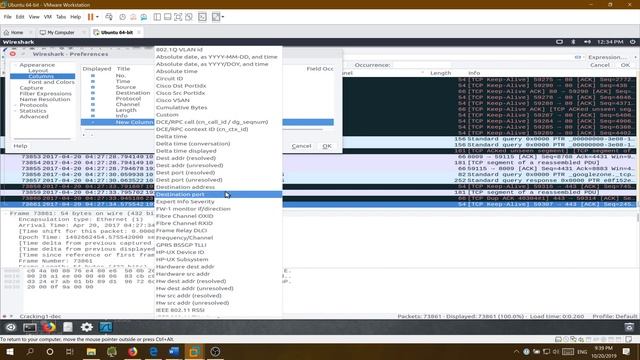Revert to snapshot using the toolbar icon
The image size is (640, 360).
pos(133,17)
